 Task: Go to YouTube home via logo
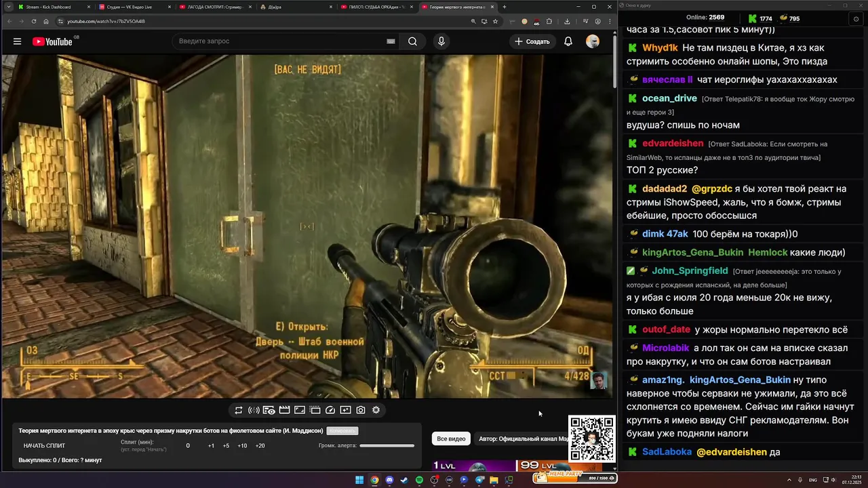coord(52,41)
